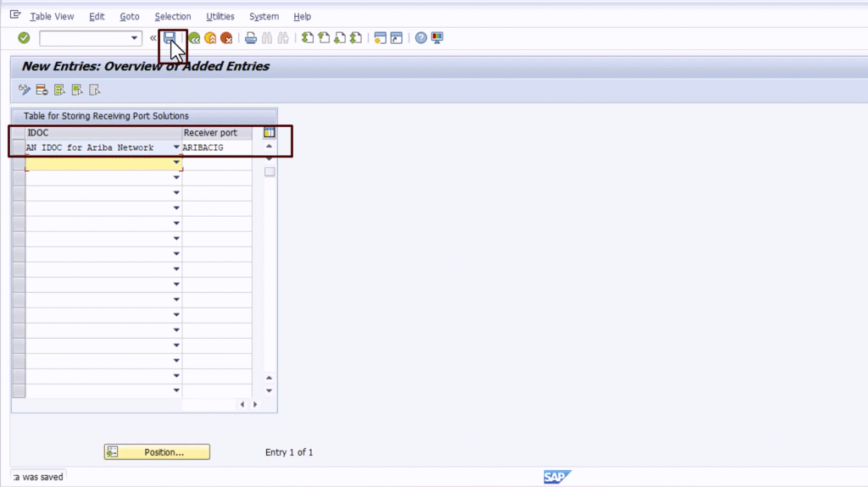Viewport: 868px width, 487px height.
Task: Click the Generate Shortcut icon
Action: pyautogui.click(x=397, y=37)
